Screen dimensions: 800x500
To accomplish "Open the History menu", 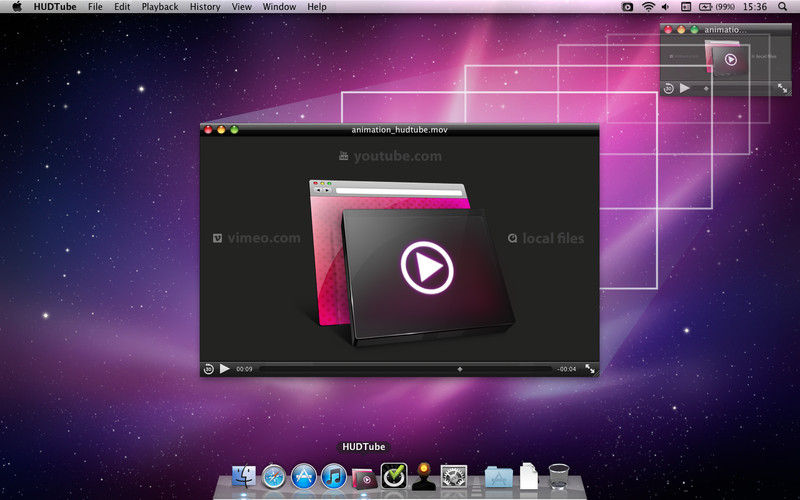I will 205,7.
